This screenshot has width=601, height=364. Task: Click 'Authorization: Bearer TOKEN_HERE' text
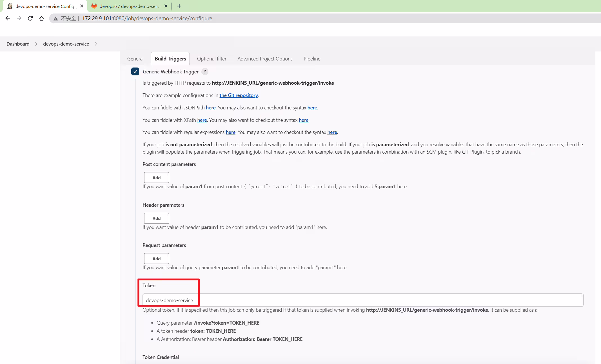(x=262, y=339)
